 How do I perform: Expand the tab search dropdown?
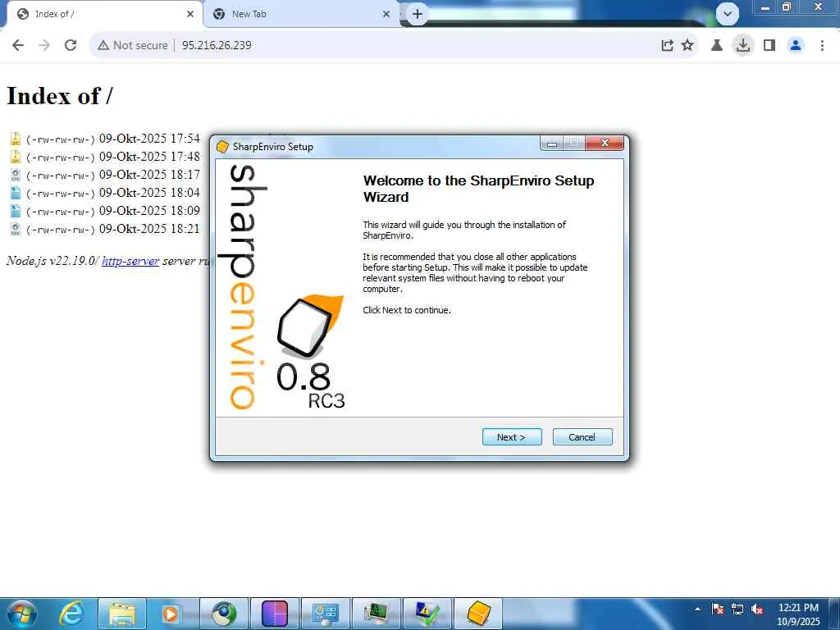pos(728,15)
